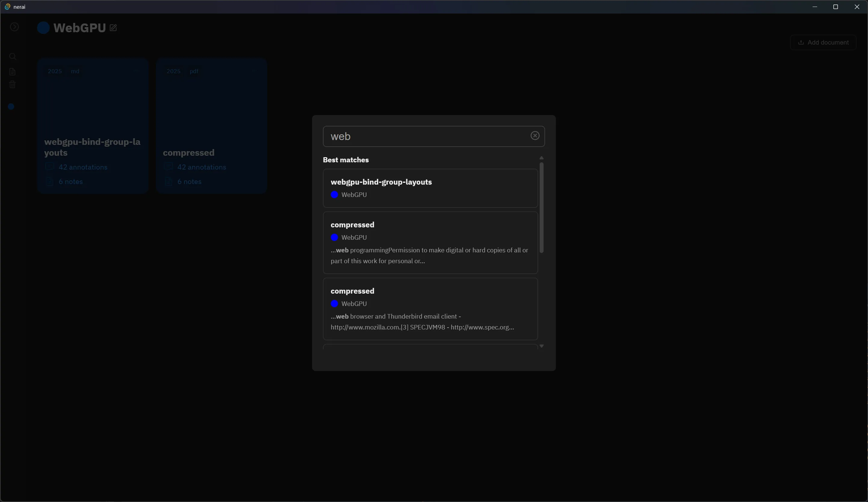This screenshot has width=868, height=502.
Task: Open the trash from the sidebar
Action: pos(13,85)
